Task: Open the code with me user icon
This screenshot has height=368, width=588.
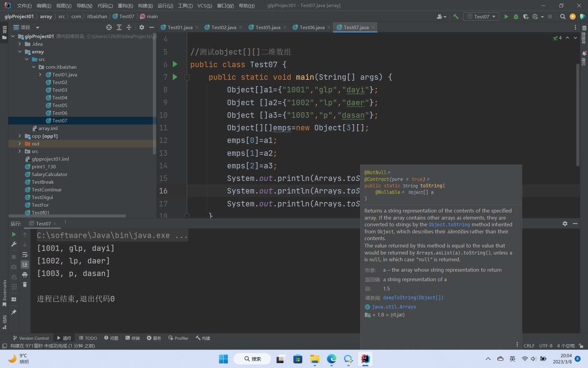Action: tap(441, 17)
